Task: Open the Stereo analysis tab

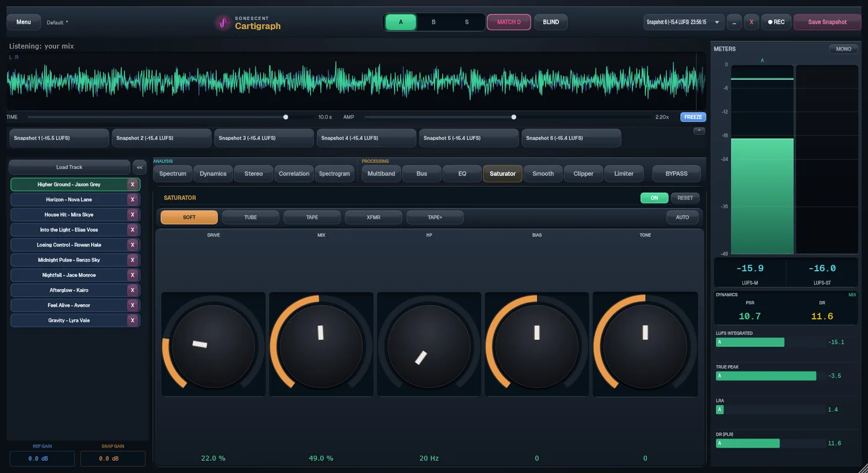Action: (x=253, y=174)
